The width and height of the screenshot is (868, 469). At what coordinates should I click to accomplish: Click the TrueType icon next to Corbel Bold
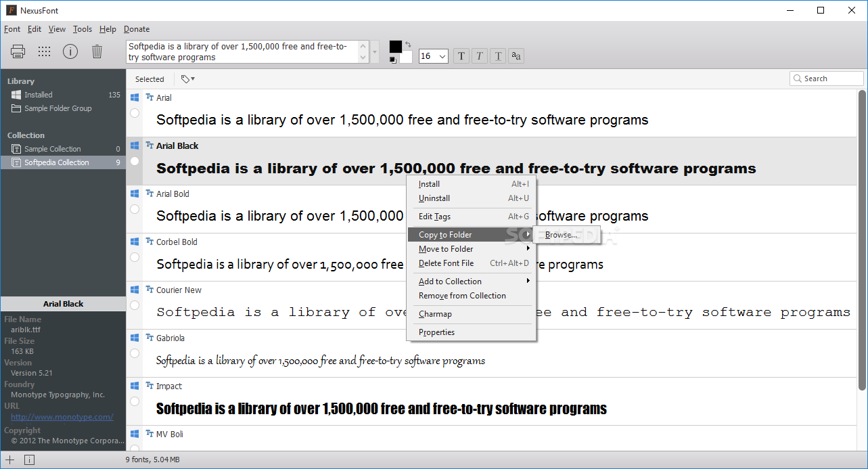coord(150,242)
